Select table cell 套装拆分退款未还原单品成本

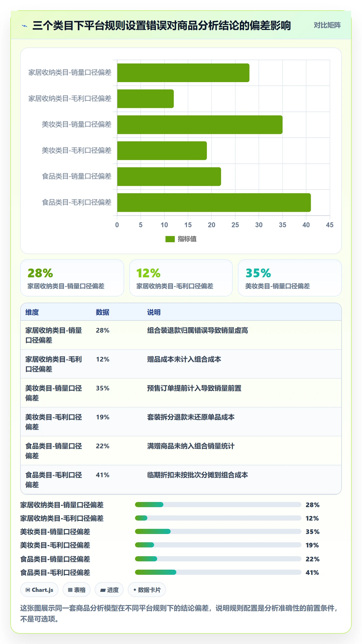point(191,417)
